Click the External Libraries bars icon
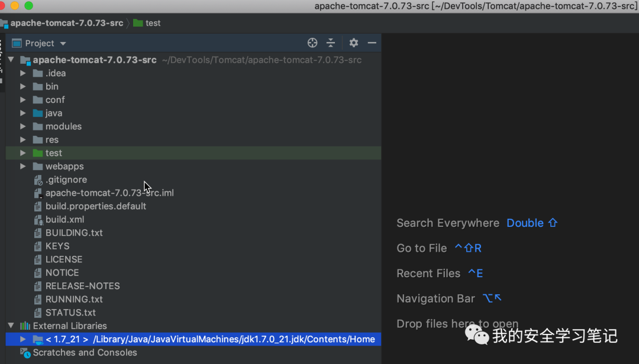Image resolution: width=639 pixels, height=364 pixels. tap(25, 326)
